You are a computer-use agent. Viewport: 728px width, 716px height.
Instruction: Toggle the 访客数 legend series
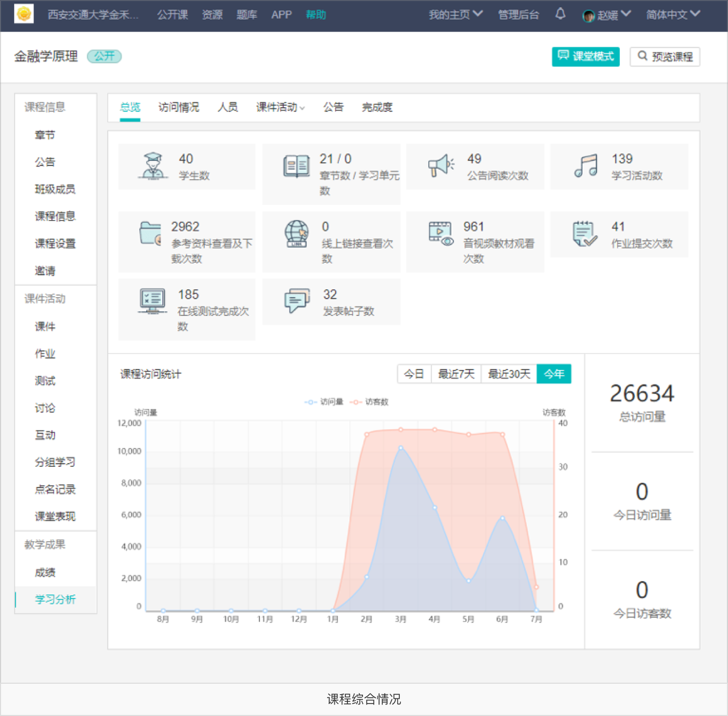coord(370,402)
